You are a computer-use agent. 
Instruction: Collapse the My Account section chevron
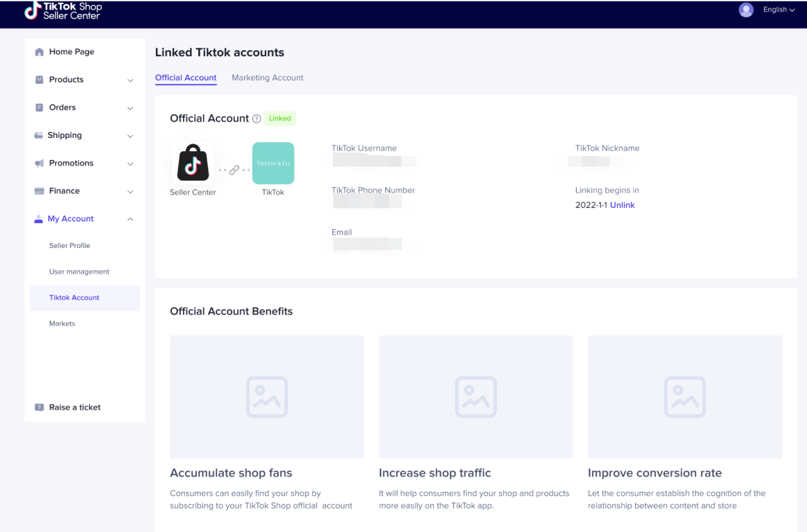coord(130,219)
